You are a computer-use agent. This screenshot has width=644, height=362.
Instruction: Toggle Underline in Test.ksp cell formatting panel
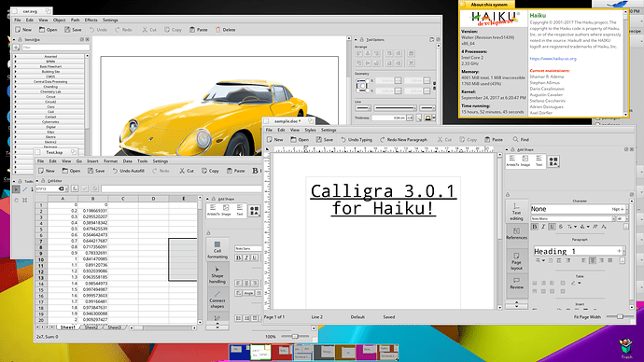(x=255, y=258)
